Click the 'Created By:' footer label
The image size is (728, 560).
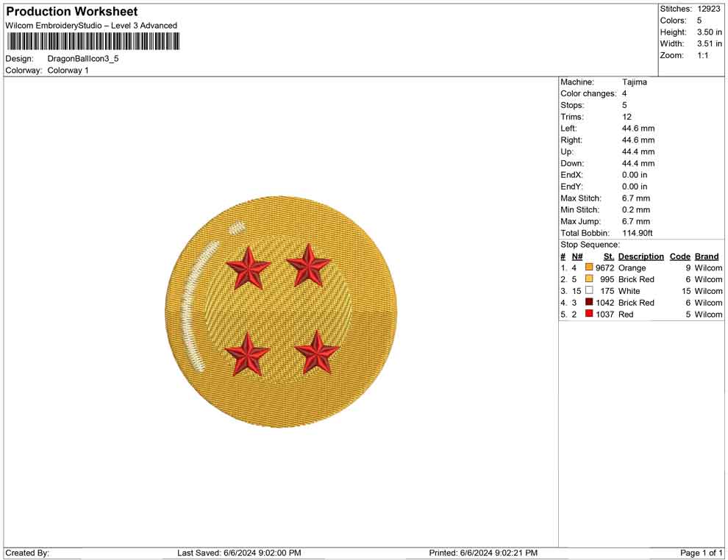click(27, 553)
